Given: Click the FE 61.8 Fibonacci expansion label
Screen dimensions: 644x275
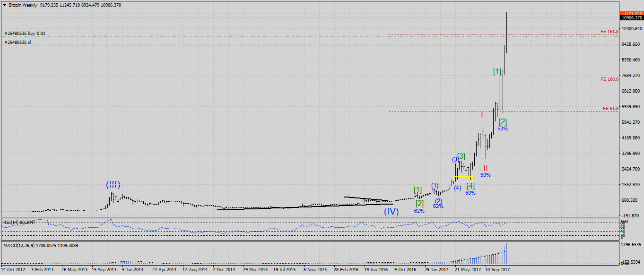Looking at the screenshot, I should point(610,109).
